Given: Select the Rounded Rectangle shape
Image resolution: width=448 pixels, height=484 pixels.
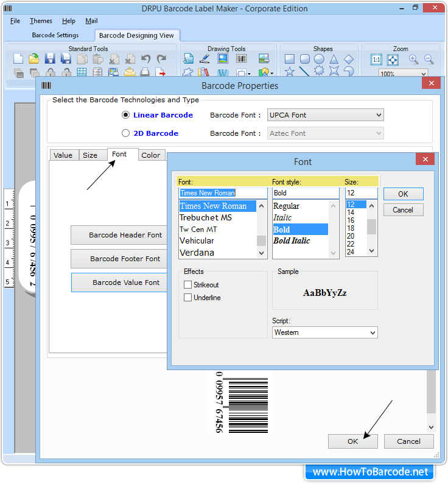Looking at the screenshot, I should (x=305, y=58).
